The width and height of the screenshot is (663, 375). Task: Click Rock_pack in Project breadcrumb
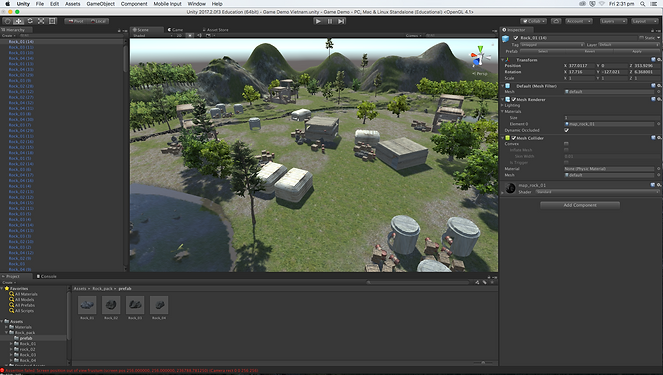pyautogui.click(x=102, y=288)
